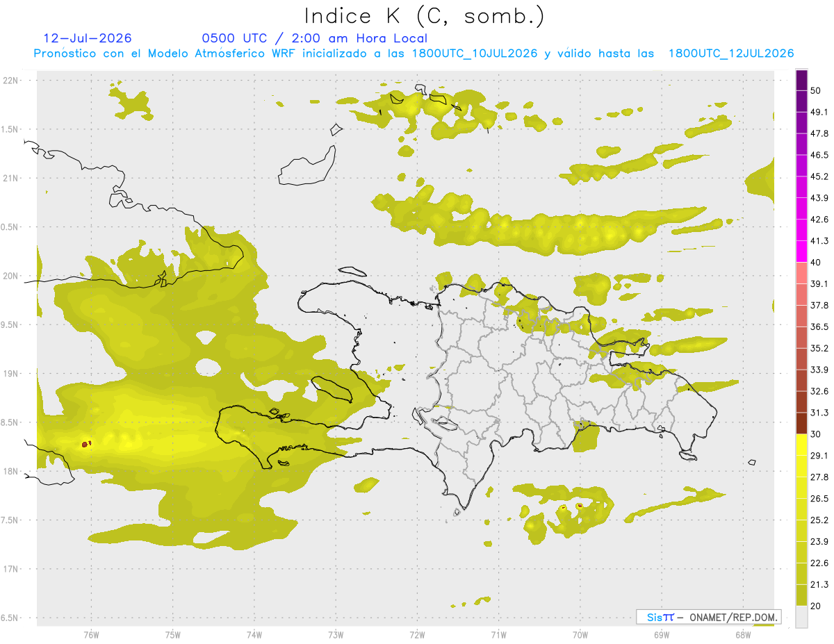The width and height of the screenshot is (834, 644).
Task: Click the '71W' longitude axis label
Action: pyautogui.click(x=498, y=635)
